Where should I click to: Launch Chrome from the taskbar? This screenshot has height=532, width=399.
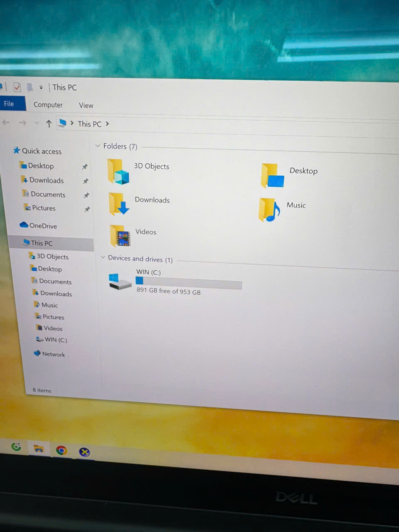tap(62, 450)
